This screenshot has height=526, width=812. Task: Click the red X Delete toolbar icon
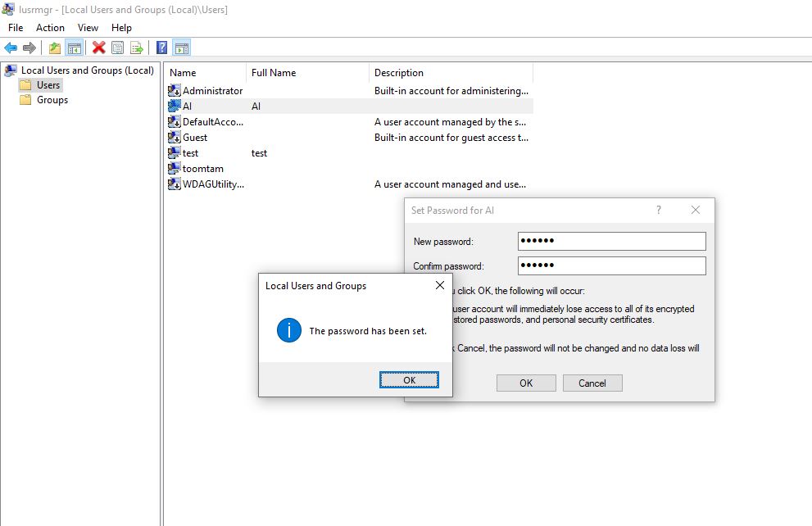pyautogui.click(x=98, y=48)
